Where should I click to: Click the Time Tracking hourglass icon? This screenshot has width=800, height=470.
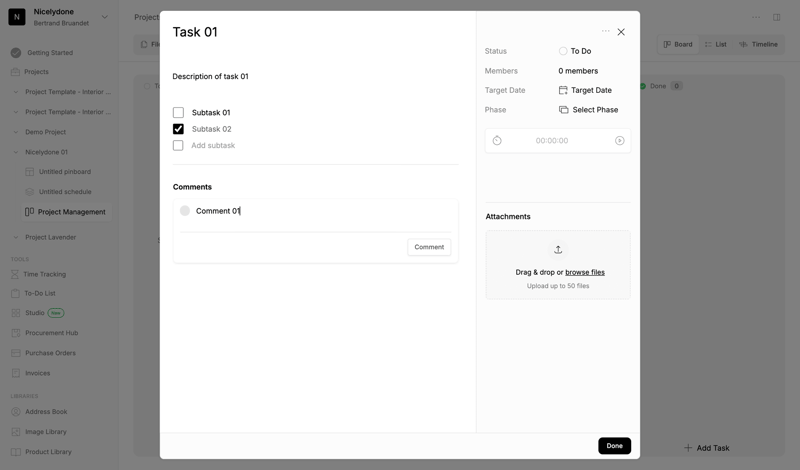15,274
